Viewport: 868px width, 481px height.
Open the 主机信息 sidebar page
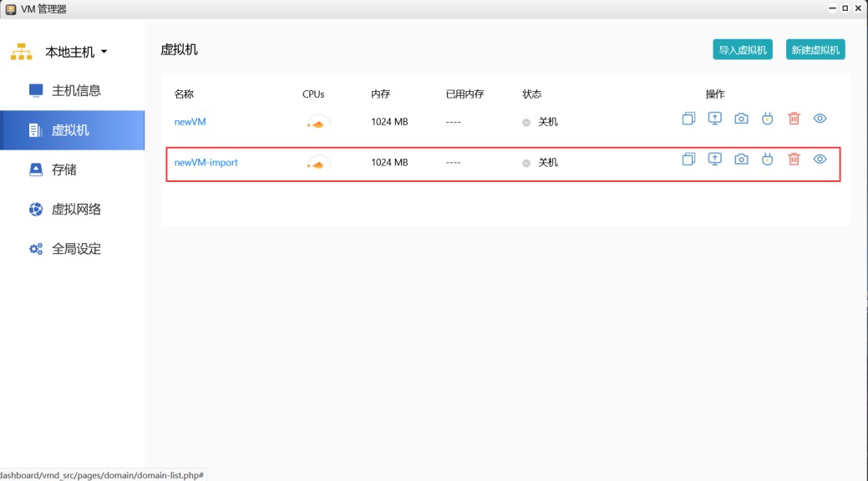coord(75,90)
